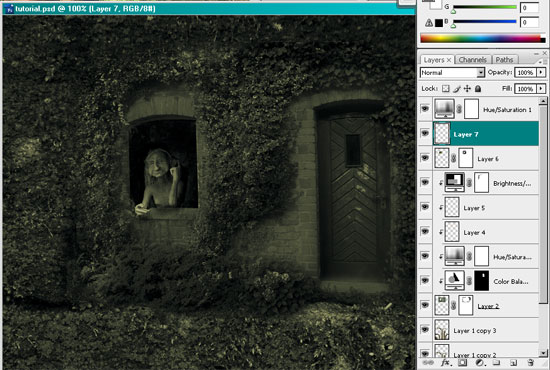Click Opacity 100% input field
Image resolution: width=550 pixels, height=370 pixels.
pos(525,73)
